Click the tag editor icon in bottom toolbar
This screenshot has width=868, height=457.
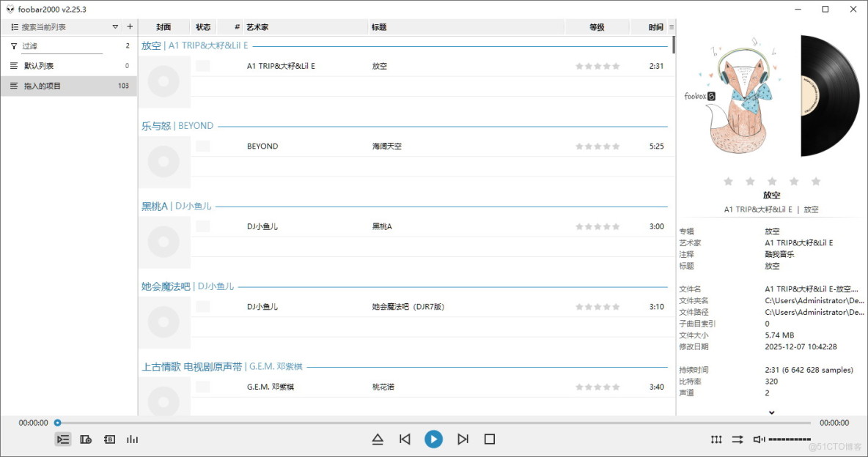coord(109,439)
